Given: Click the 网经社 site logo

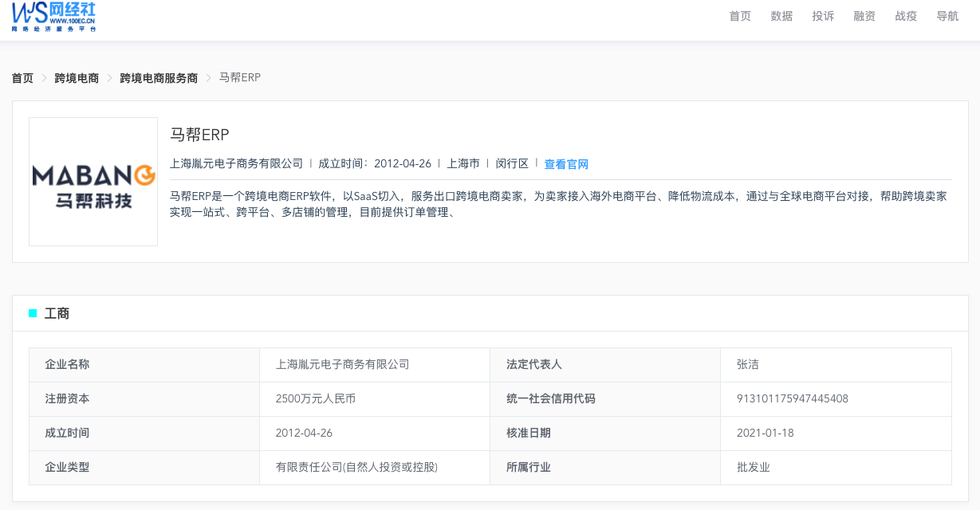Looking at the screenshot, I should (54, 17).
